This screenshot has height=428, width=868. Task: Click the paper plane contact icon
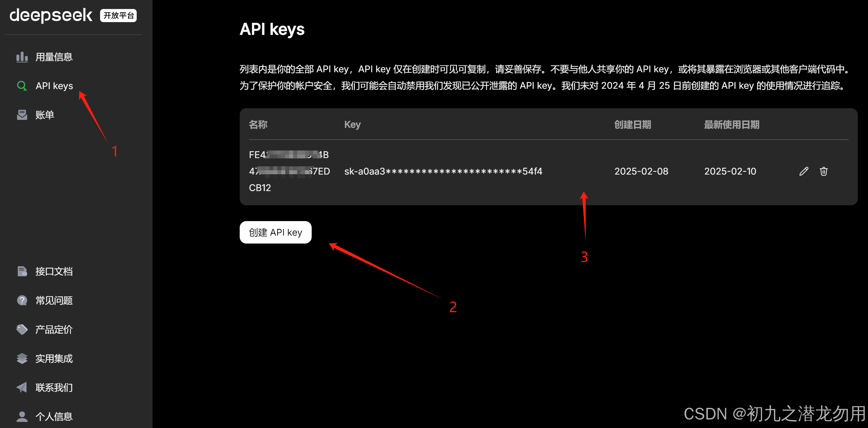coord(22,387)
